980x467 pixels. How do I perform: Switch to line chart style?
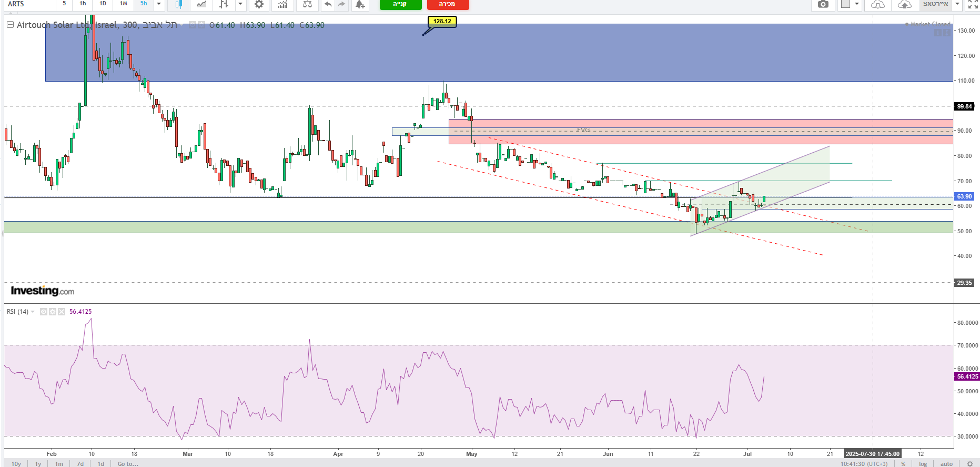tap(201, 4)
